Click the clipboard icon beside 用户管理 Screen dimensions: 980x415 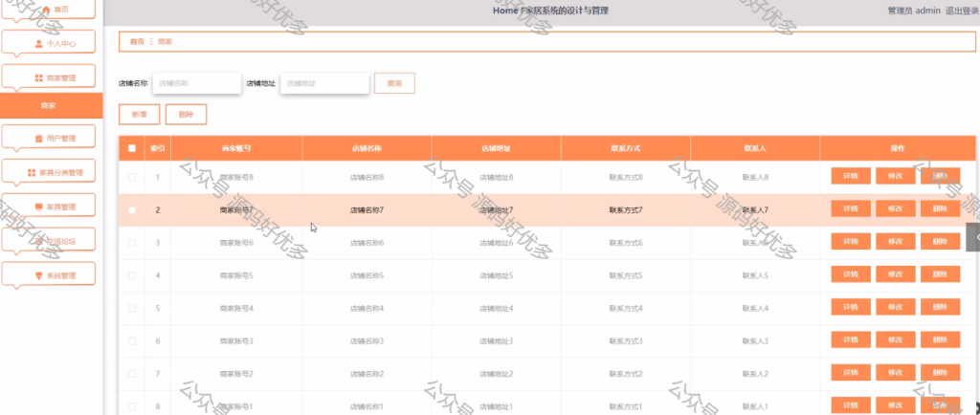[38, 138]
